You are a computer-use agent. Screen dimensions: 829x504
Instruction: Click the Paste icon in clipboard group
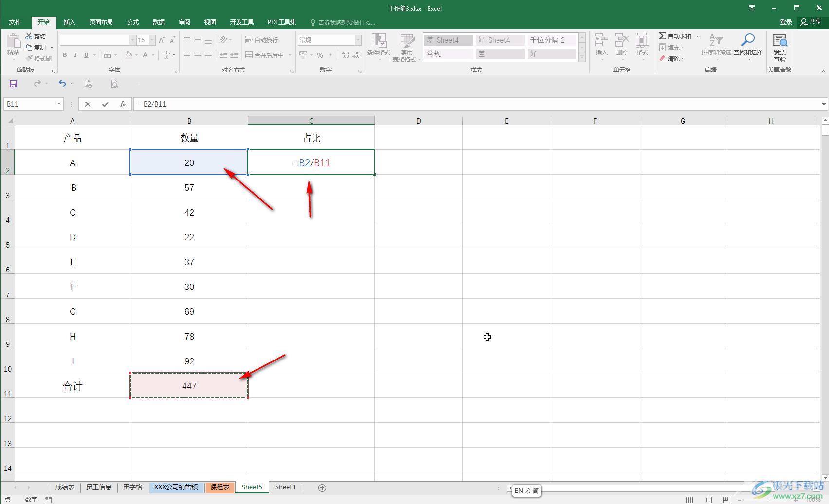(x=13, y=41)
